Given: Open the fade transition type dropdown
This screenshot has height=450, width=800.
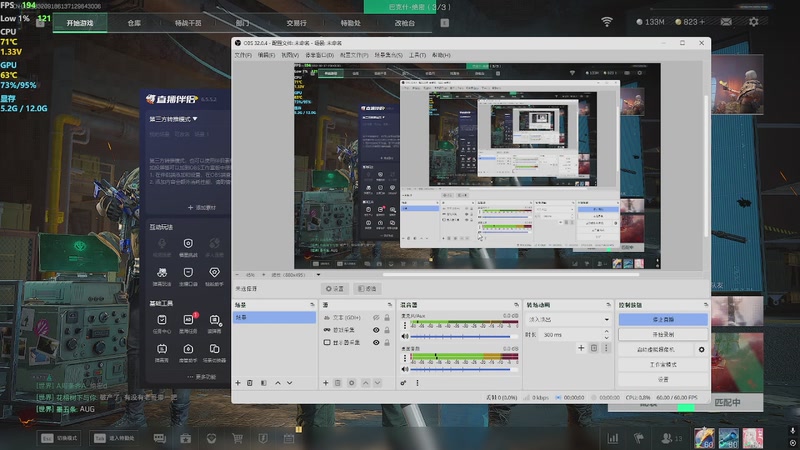Looking at the screenshot, I should (568, 319).
